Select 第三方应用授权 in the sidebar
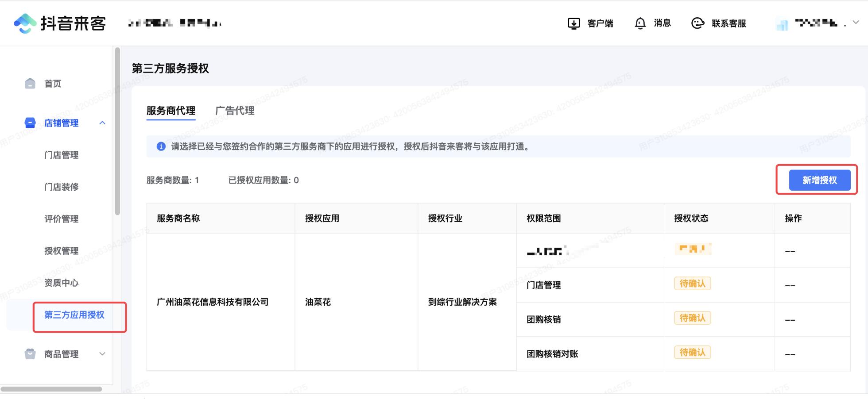Screen dimensions: 868x399 pos(74,315)
